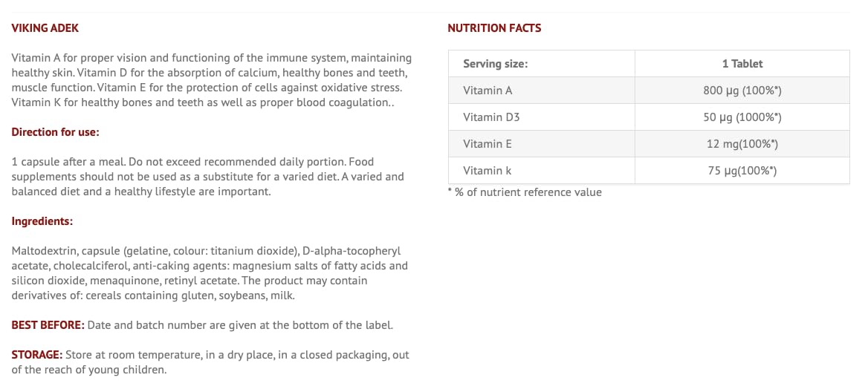The width and height of the screenshot is (868, 392).
Task: Select the Direction for use heading
Action: 55,132
